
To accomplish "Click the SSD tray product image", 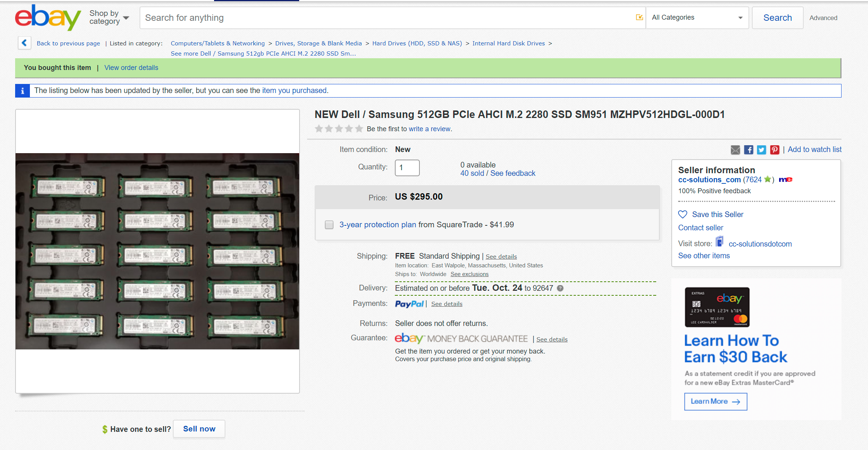I will click(x=157, y=251).
